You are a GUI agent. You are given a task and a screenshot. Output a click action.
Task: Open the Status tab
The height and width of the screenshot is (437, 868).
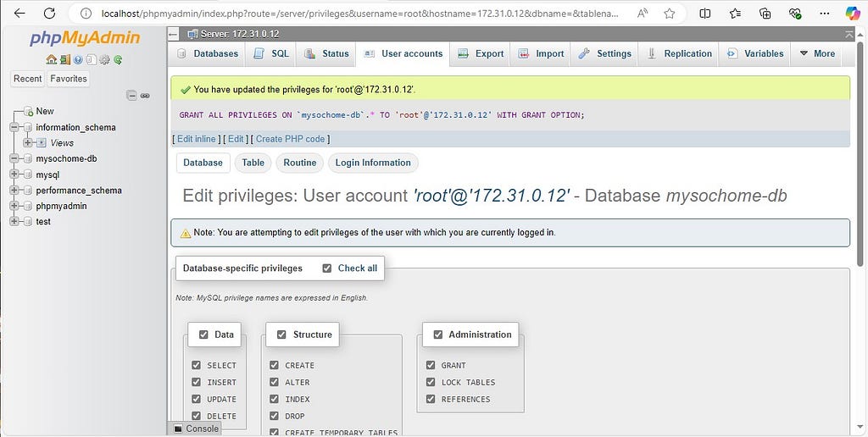pyautogui.click(x=326, y=53)
